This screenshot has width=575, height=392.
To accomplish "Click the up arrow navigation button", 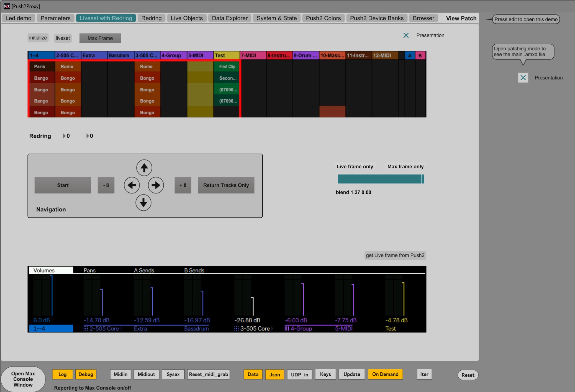I will coord(144,168).
